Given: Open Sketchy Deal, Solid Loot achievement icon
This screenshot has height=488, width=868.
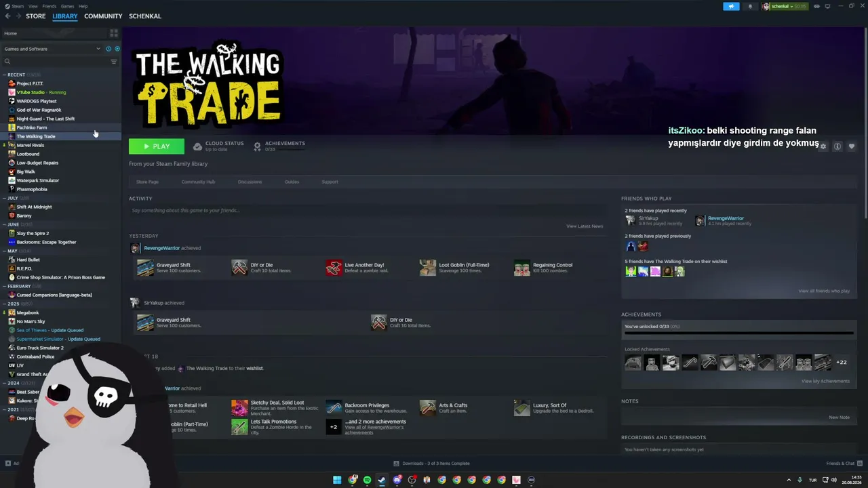Looking at the screenshot, I should click(239, 408).
